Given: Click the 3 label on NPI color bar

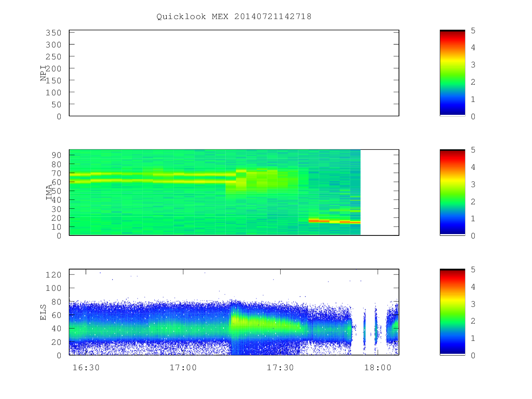Looking at the screenshot, I should tap(473, 65).
